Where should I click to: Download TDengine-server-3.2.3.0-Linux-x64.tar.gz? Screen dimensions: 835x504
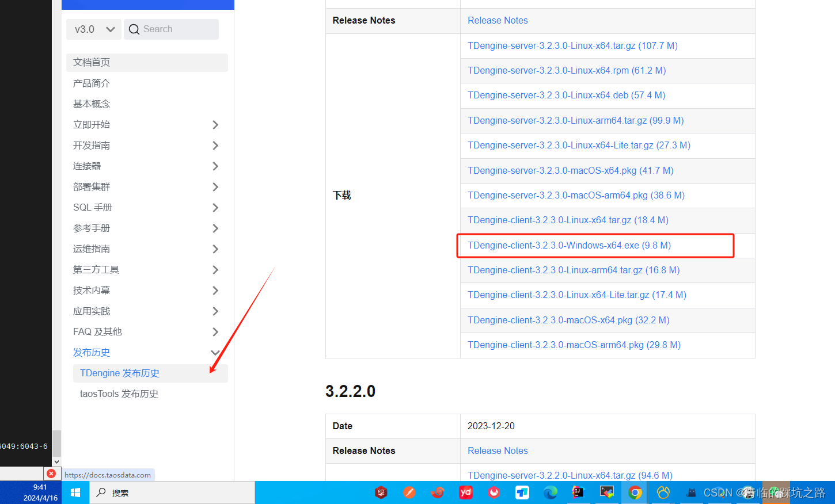[572, 46]
